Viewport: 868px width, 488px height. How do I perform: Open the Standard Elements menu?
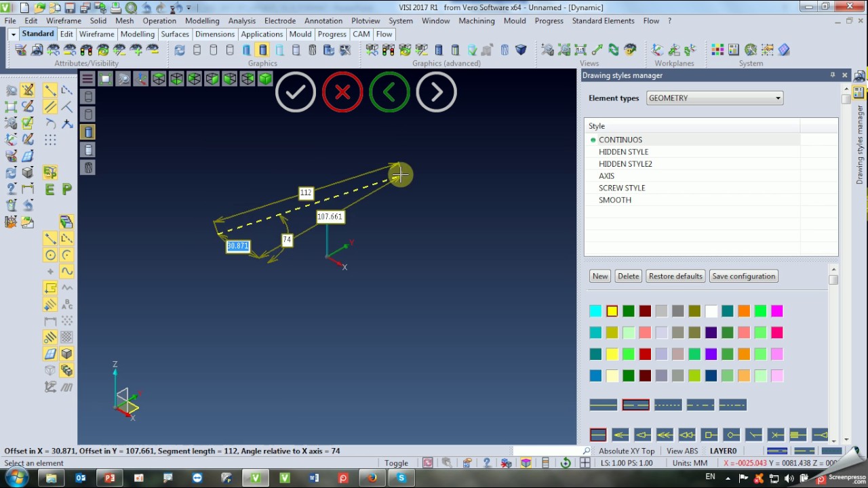[603, 21]
